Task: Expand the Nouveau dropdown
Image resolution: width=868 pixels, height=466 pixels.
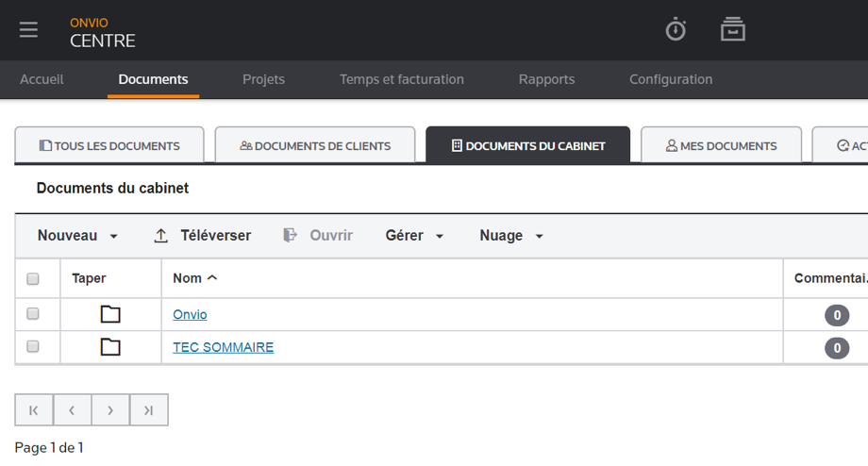Action: (x=77, y=236)
